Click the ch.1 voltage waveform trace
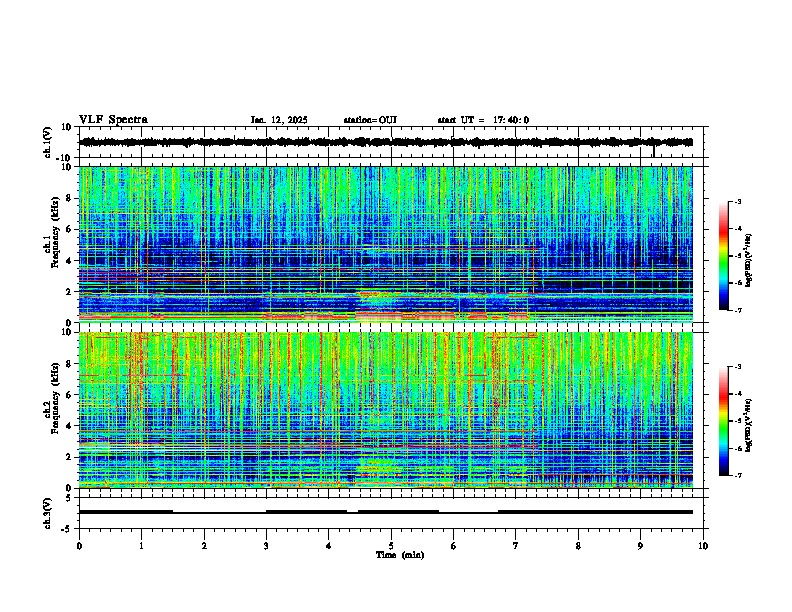The image size is (792, 612). (386, 142)
